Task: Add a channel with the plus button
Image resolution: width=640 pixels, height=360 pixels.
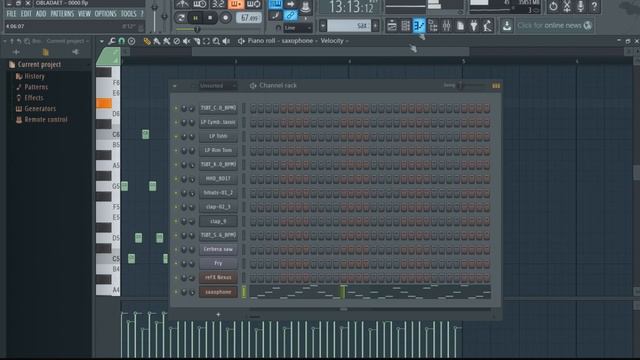Action: coord(218,314)
